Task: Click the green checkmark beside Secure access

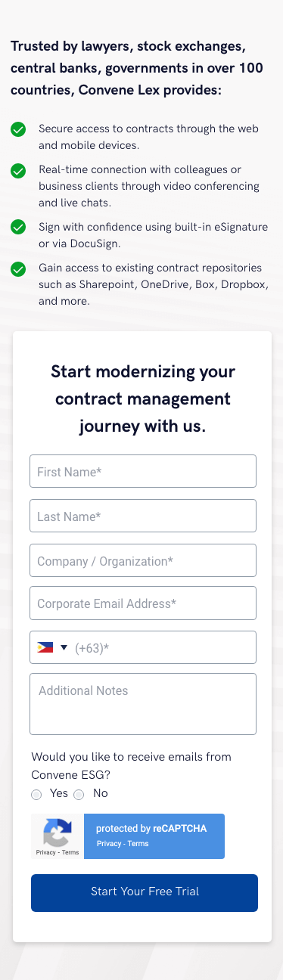Action: coord(18,129)
